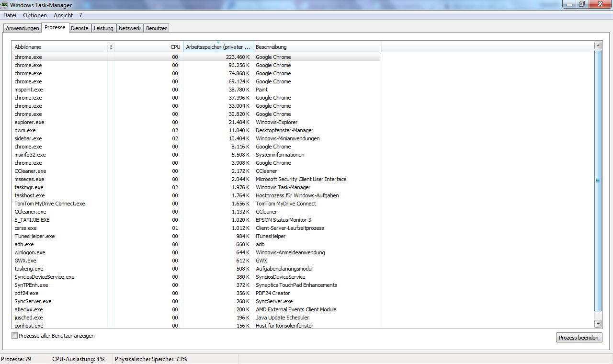Click the Java Update Scheduler description
Viewport: 613px width, 364px height.
pos(283,318)
